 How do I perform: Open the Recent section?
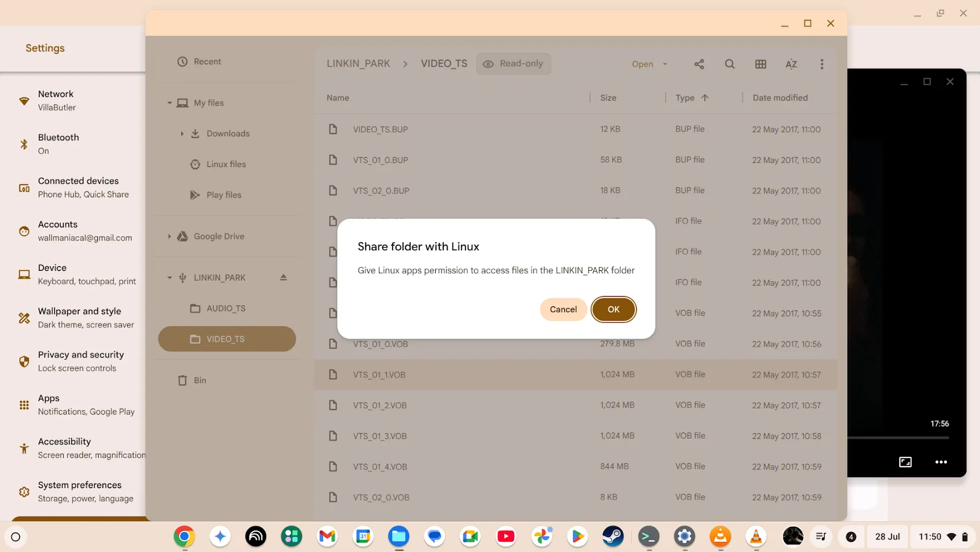[227, 62]
